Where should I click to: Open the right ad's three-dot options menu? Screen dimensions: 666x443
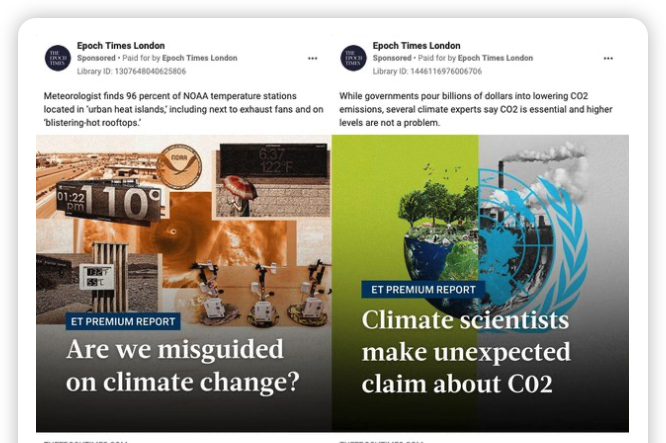[608, 58]
